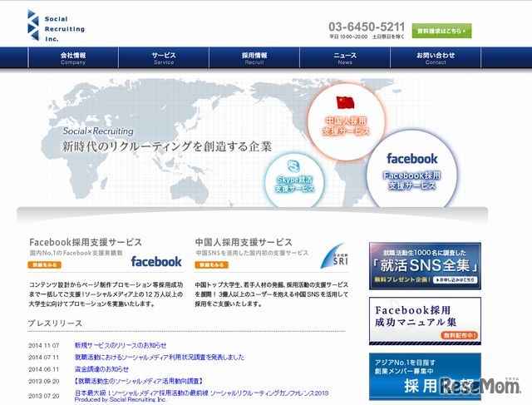Click the phone number 03-6450-5211
This screenshot has height=405, width=532.
[367, 27]
